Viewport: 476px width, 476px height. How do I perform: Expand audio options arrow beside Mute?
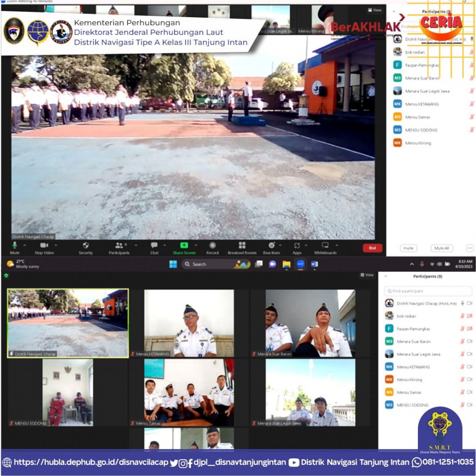(25, 245)
